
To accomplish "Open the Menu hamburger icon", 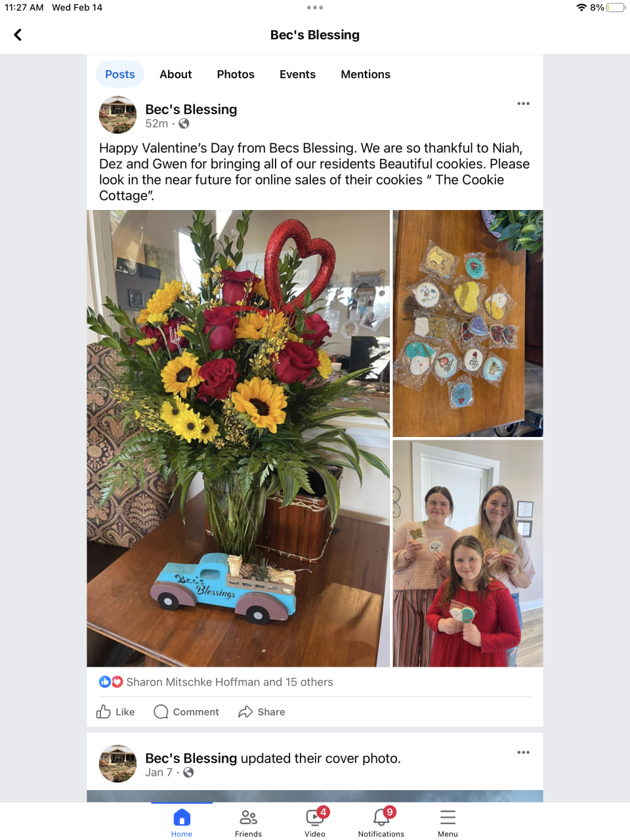I will pyautogui.click(x=448, y=817).
